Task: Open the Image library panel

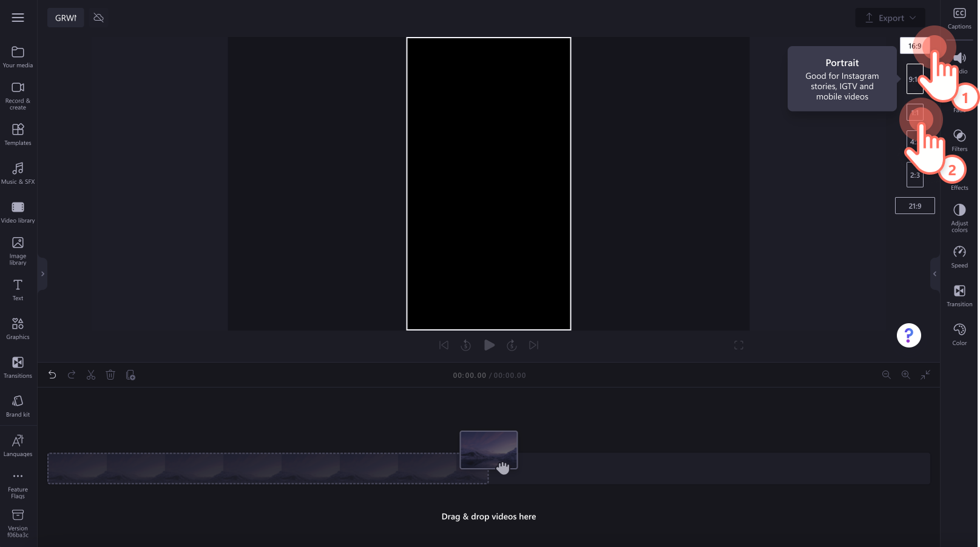Action: (18, 251)
